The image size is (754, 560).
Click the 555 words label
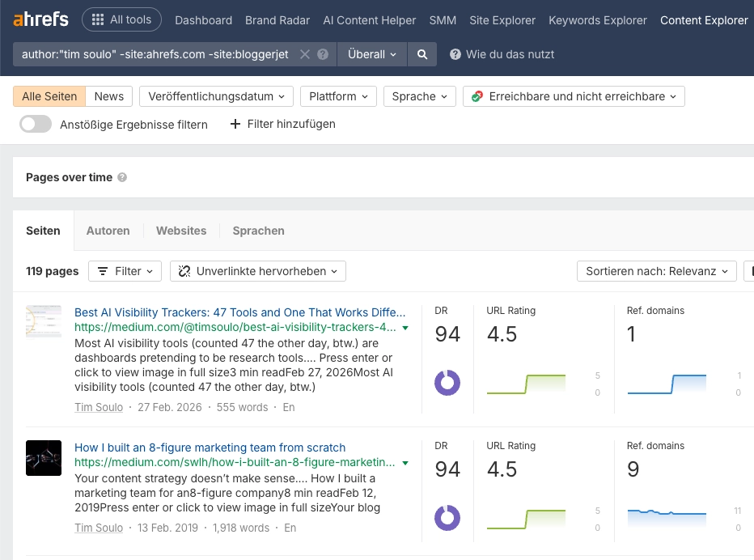242,407
